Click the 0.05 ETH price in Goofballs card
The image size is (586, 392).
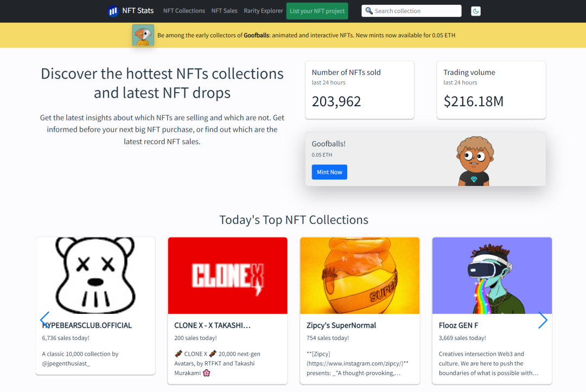[322, 155]
